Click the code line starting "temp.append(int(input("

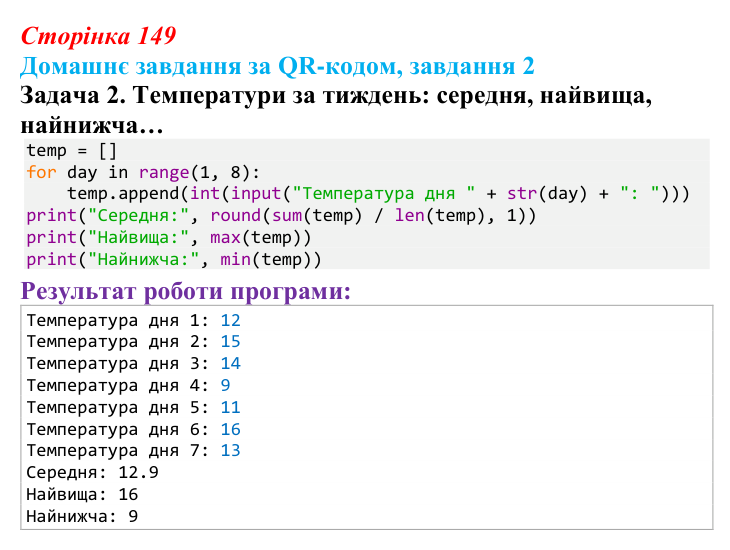pos(378,194)
